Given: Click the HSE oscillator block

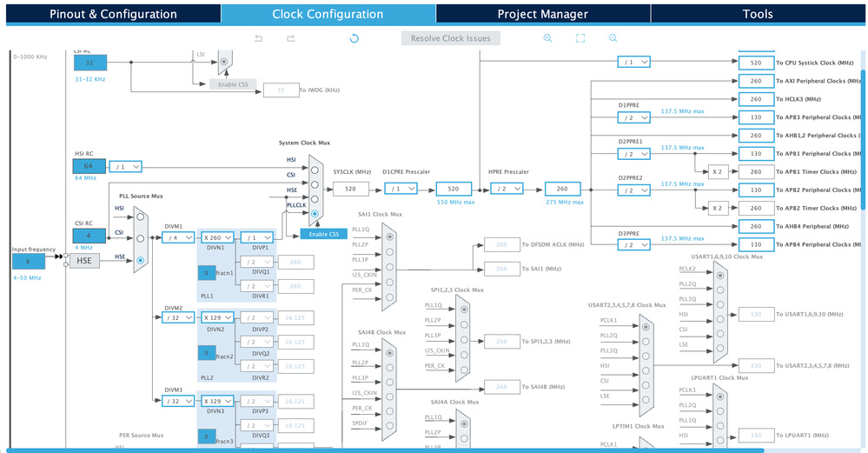Looking at the screenshot, I should 84,261.
